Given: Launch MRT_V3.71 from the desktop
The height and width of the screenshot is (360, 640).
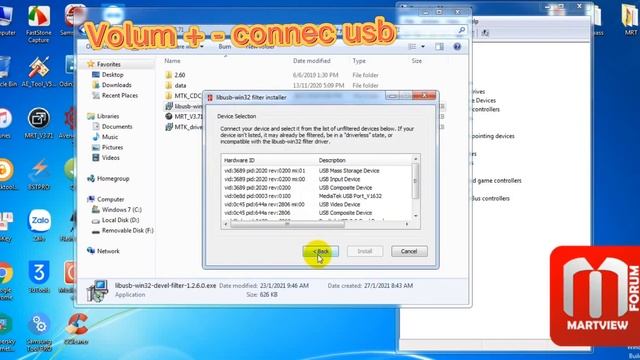Looking at the screenshot, I should point(39,124).
